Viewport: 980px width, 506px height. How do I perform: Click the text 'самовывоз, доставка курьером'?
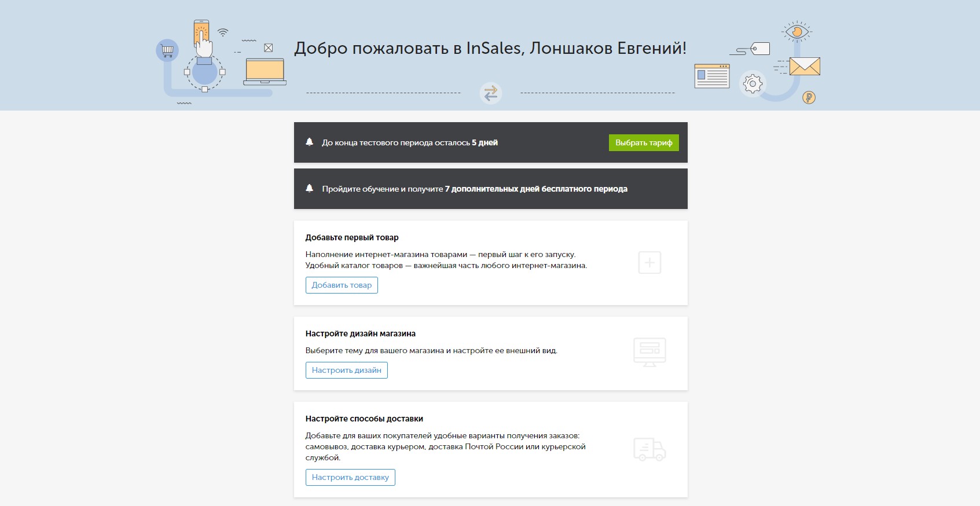(x=366, y=446)
